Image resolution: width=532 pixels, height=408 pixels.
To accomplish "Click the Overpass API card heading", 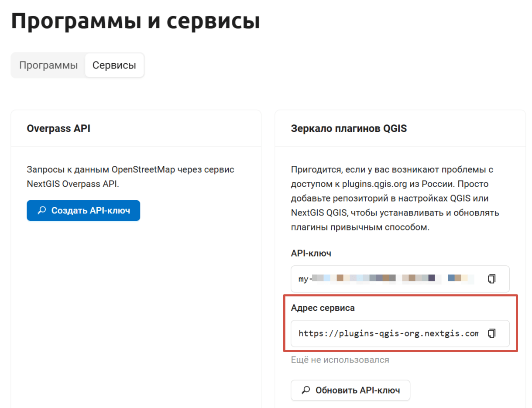I will click(58, 129).
